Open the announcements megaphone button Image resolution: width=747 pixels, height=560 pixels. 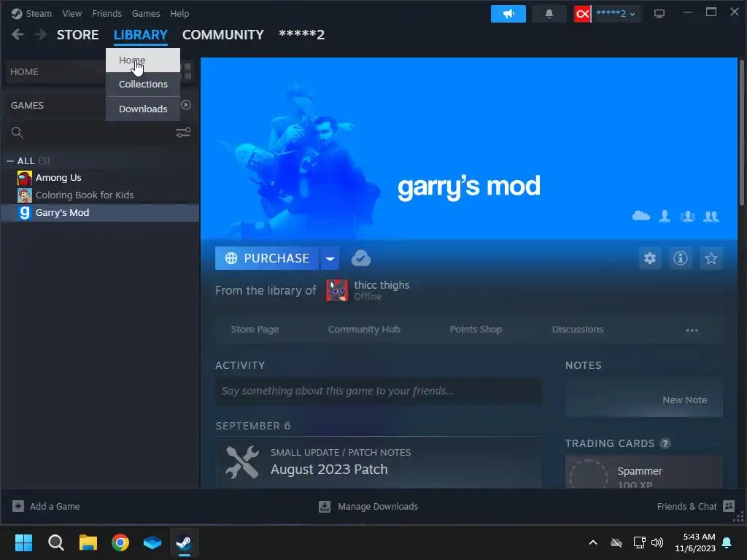coord(508,13)
